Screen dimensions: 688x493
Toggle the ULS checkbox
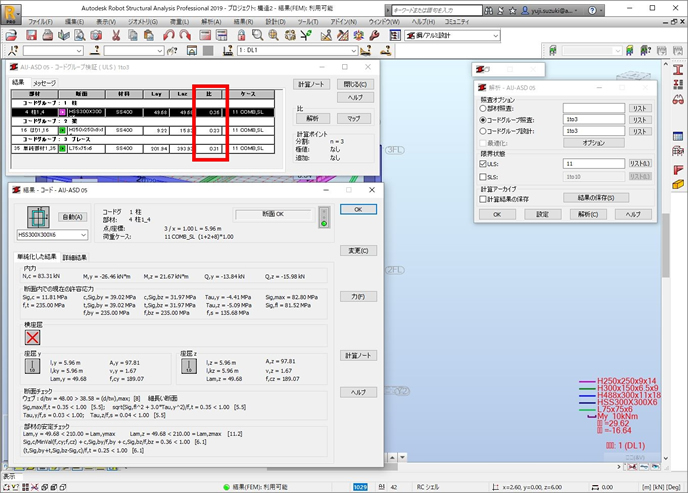click(483, 164)
